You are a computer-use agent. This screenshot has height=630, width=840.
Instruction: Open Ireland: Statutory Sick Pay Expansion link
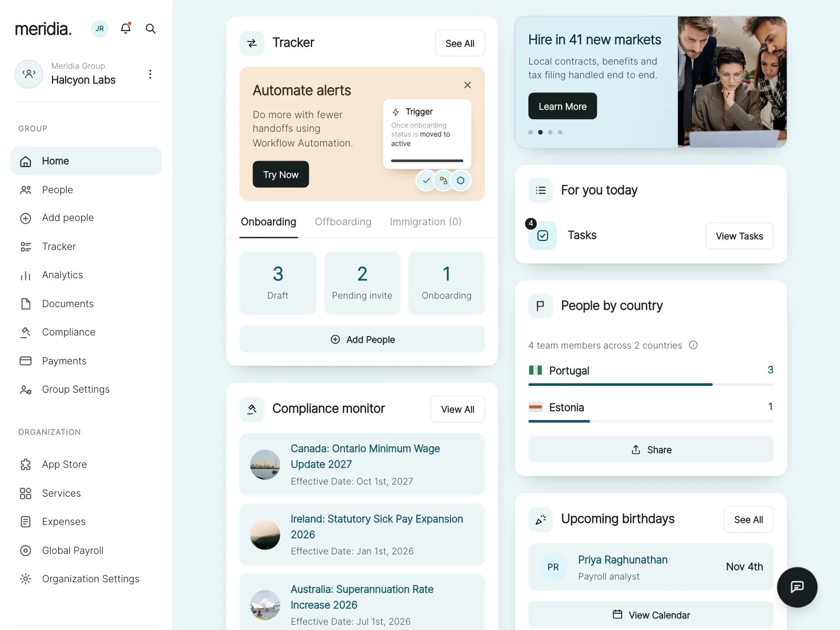377,527
